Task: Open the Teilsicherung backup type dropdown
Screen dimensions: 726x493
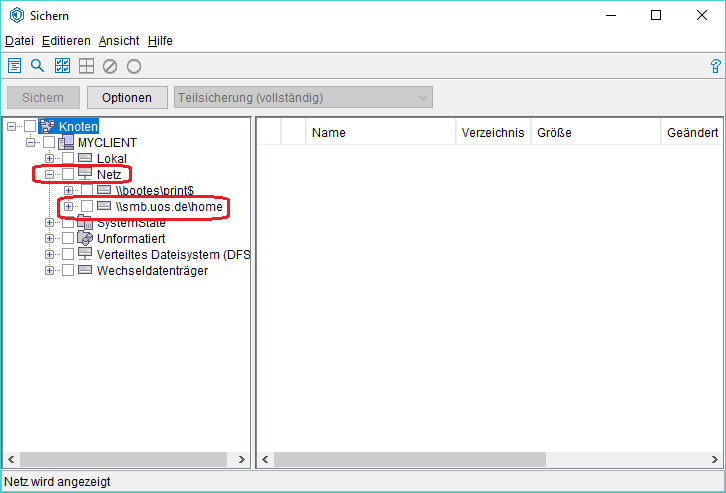Action: (303, 97)
